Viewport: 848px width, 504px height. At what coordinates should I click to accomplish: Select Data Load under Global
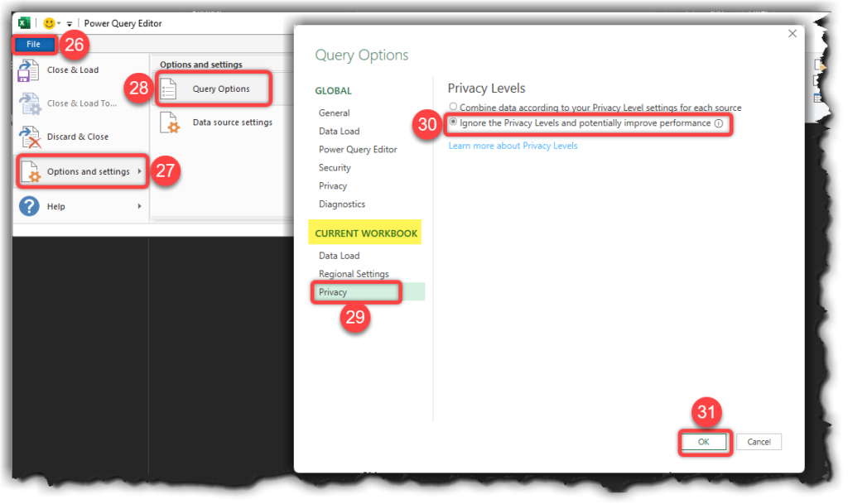339,132
